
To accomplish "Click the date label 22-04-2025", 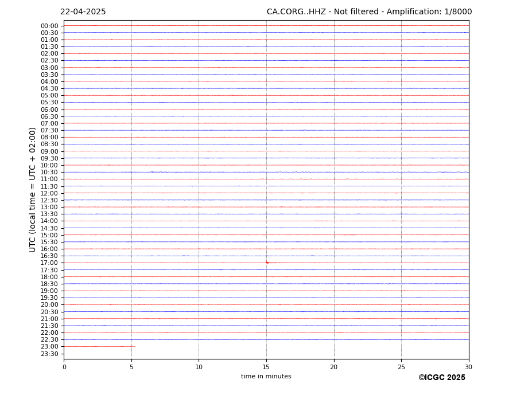I will [83, 12].
